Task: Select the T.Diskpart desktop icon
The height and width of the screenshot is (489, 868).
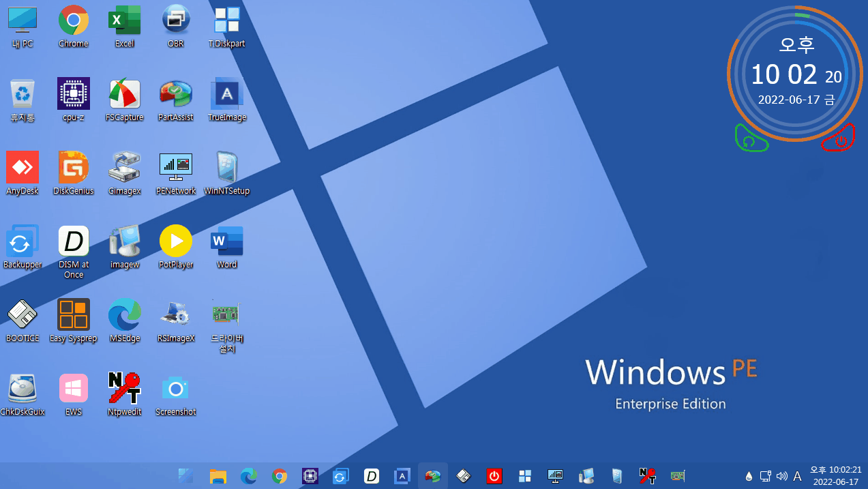Action: click(x=227, y=26)
